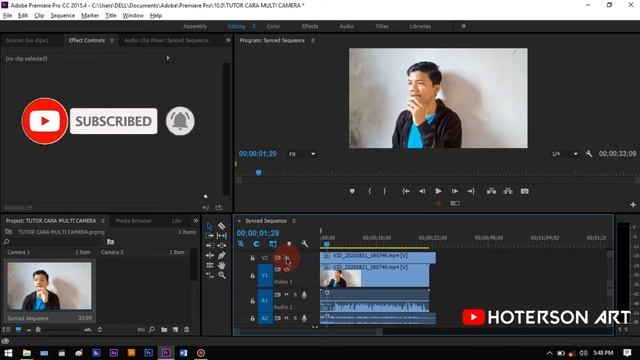Expand Source panel group overflow chevron

(x=228, y=40)
